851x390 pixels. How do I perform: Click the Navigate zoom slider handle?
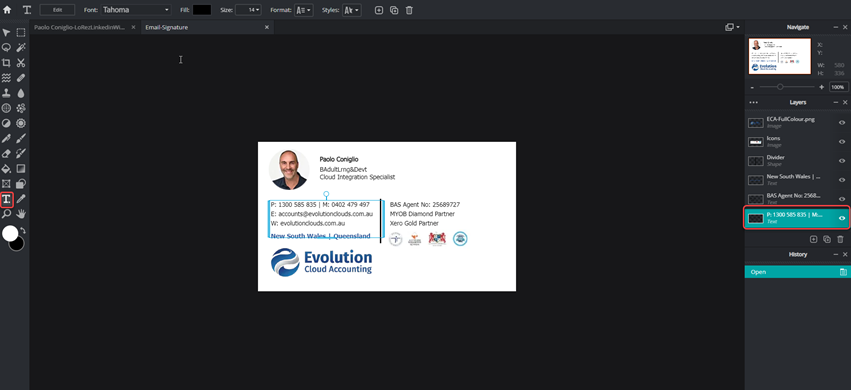click(x=780, y=87)
